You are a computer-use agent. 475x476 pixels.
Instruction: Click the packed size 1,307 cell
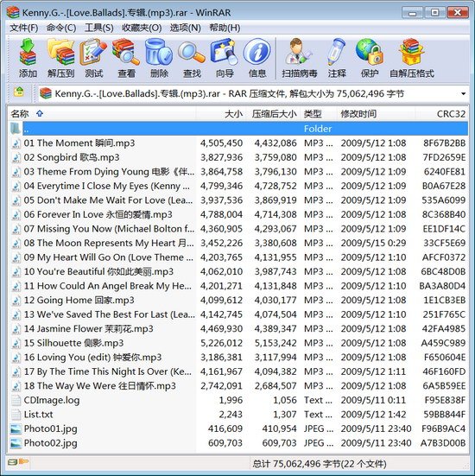coord(285,415)
